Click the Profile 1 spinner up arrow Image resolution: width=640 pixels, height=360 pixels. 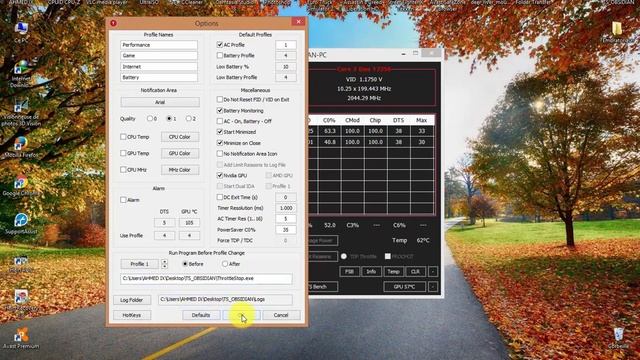click(164, 262)
